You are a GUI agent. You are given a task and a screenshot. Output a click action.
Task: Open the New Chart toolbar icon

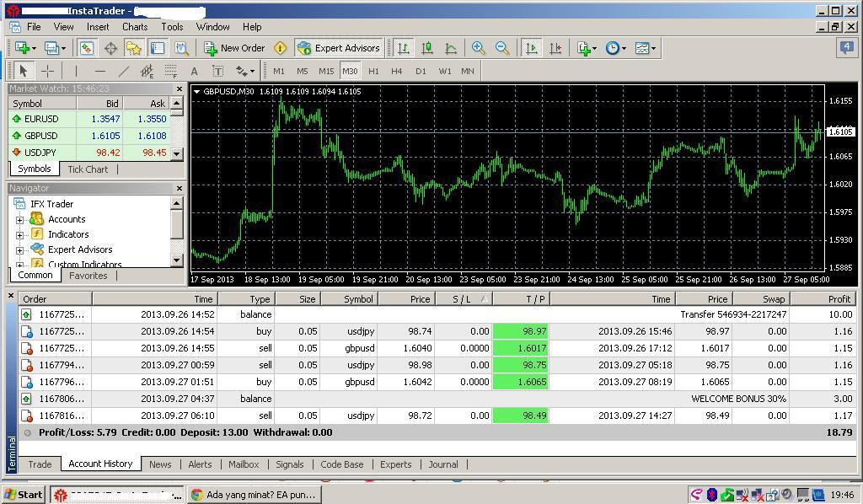[25, 48]
